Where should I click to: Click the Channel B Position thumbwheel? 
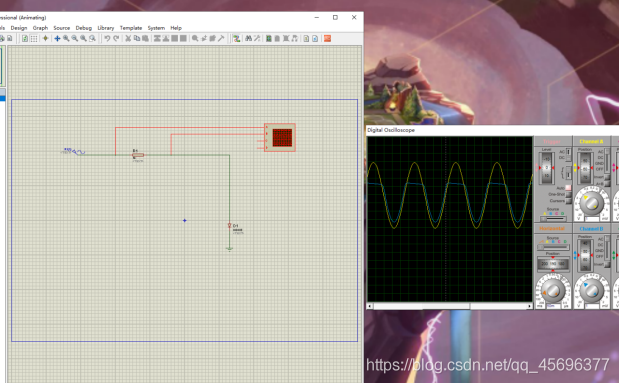point(585,255)
